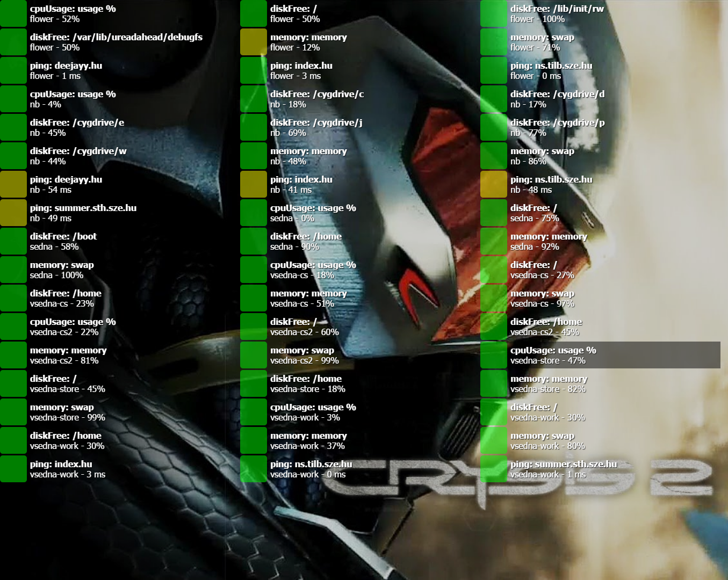
Task: Click the green status square for flower cpuUsage
Action: pos(13,13)
